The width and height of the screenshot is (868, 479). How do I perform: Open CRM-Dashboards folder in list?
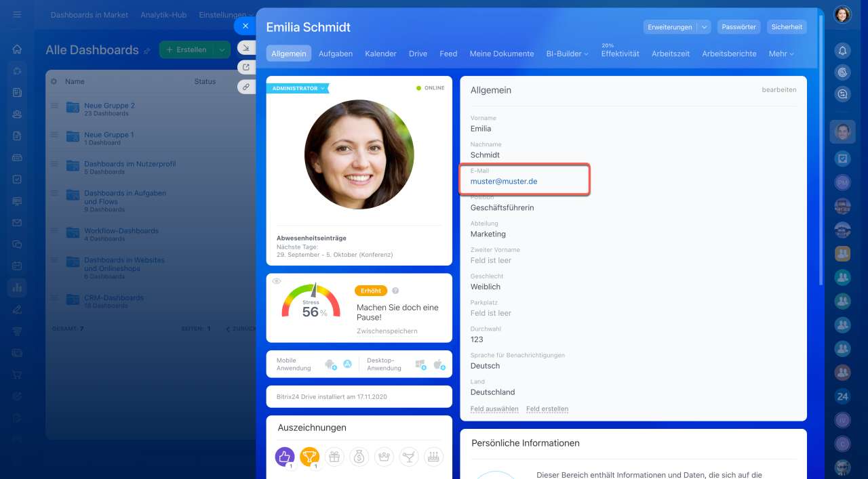114,297
